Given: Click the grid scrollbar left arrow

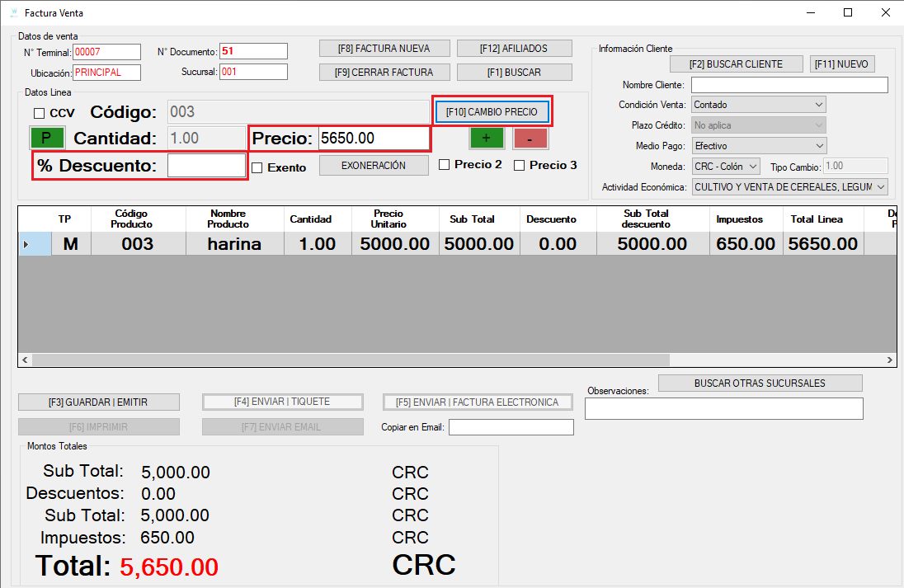Looking at the screenshot, I should click(25, 360).
